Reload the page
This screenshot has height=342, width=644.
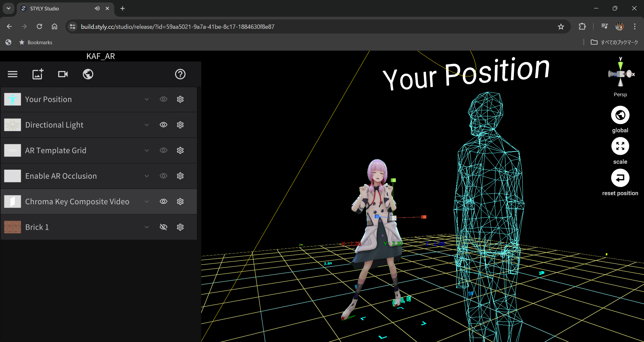(39, 26)
